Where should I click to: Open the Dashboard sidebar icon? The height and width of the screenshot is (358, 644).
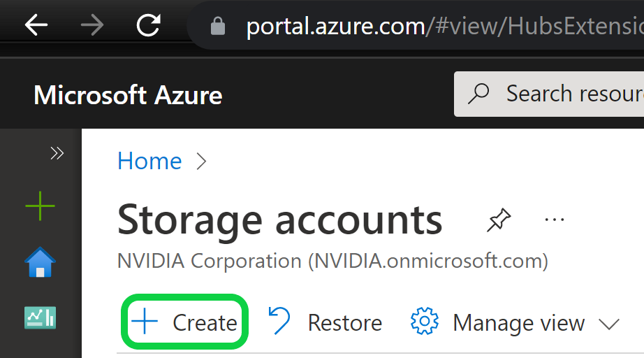tap(40, 317)
